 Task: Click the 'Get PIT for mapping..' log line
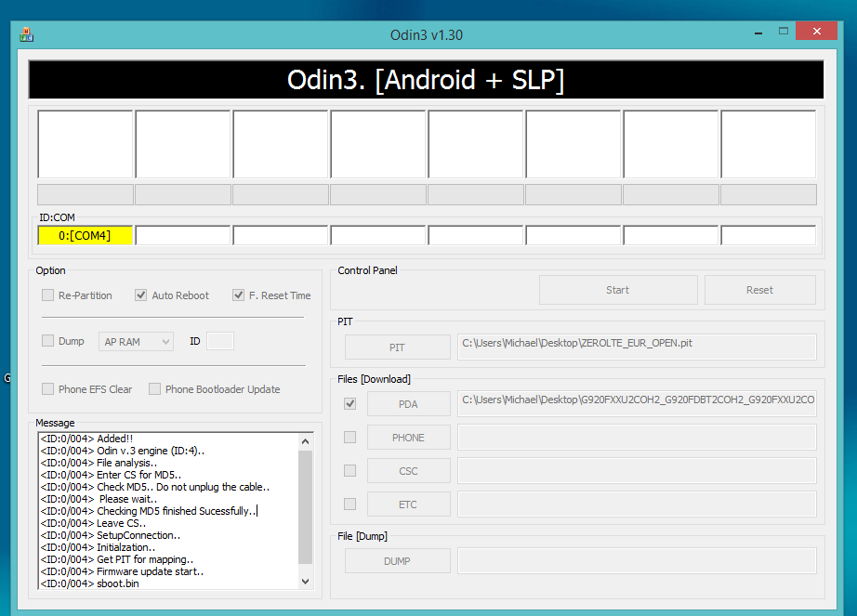click(117, 559)
